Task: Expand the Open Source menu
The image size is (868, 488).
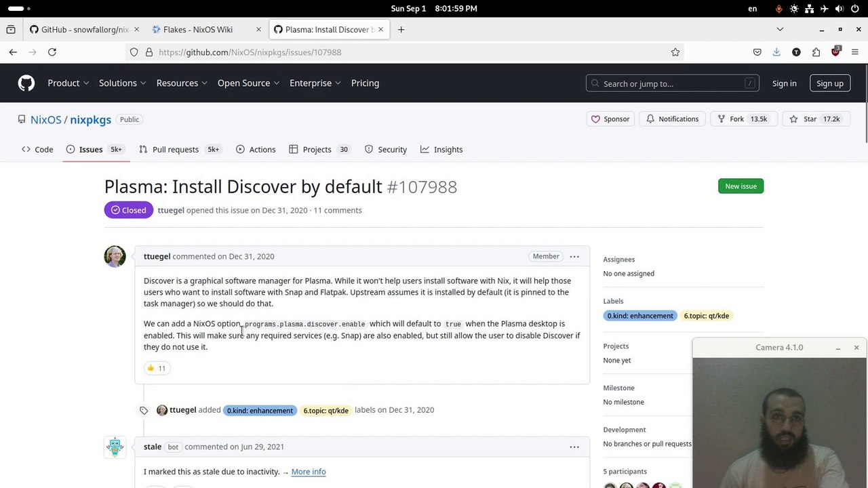Action: (x=248, y=83)
